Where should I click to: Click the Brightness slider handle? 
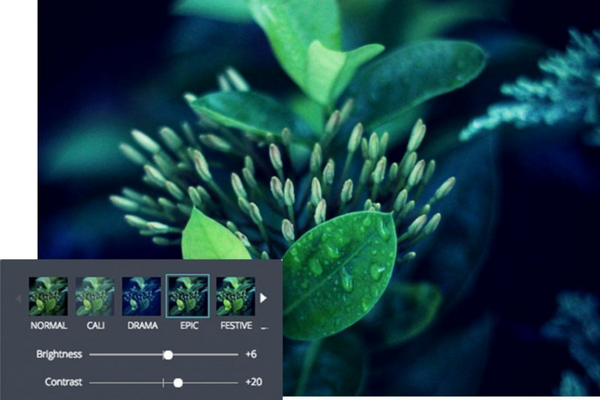pos(168,355)
